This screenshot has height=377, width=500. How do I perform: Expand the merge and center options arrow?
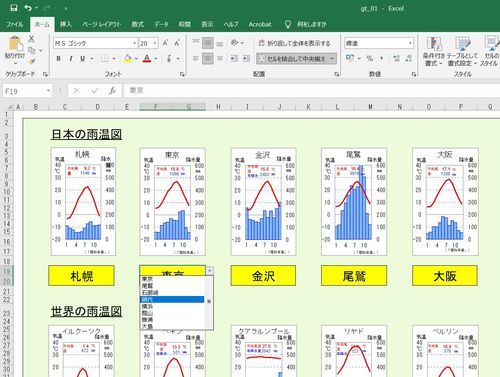(332, 59)
